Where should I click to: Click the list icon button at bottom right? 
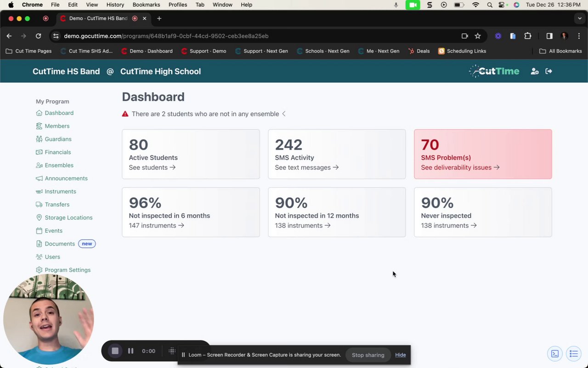point(574,353)
